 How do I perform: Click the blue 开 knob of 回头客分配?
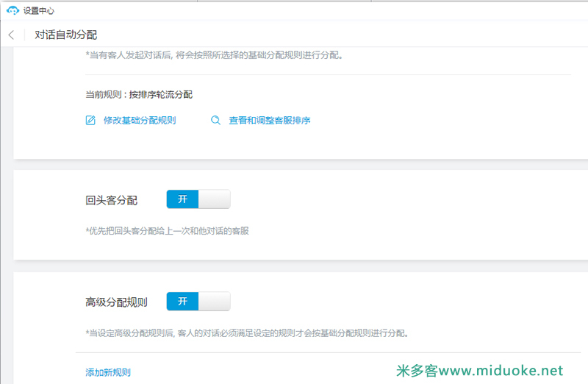point(182,199)
